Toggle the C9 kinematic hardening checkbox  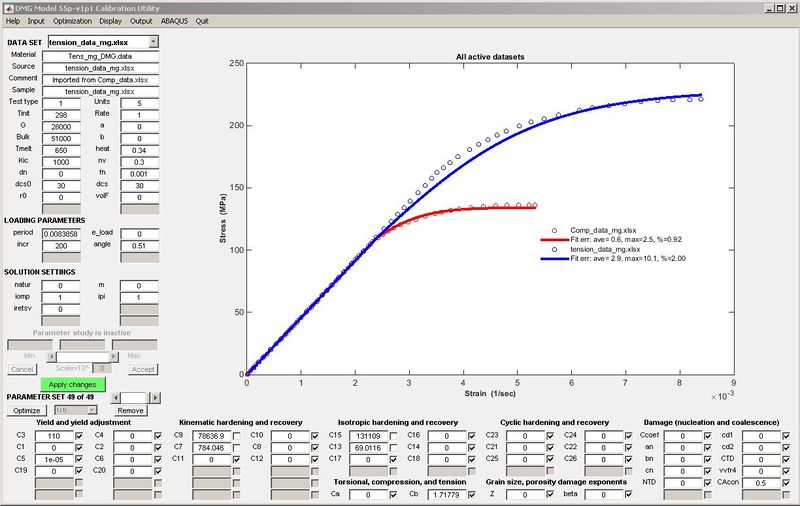(236, 436)
